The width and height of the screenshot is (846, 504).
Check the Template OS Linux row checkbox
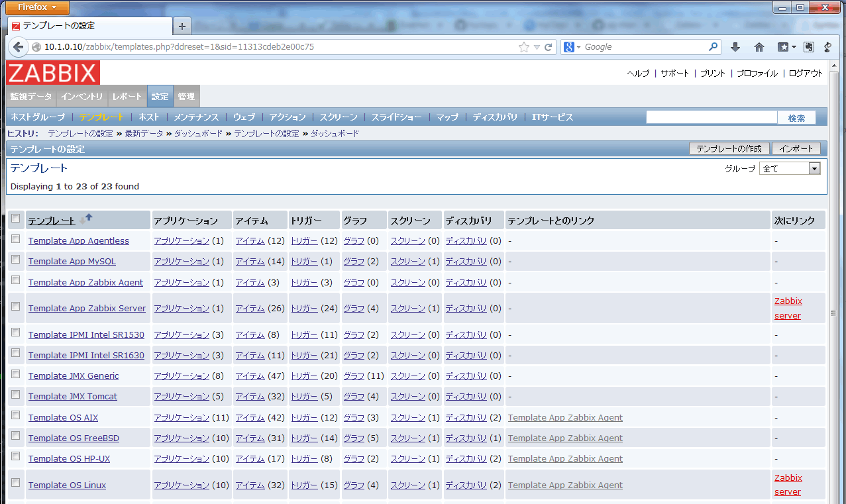pos(15,483)
